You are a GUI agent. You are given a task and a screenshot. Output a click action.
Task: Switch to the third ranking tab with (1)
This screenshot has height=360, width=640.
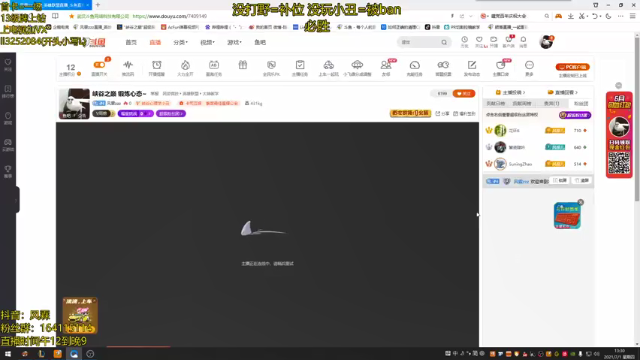point(551,104)
